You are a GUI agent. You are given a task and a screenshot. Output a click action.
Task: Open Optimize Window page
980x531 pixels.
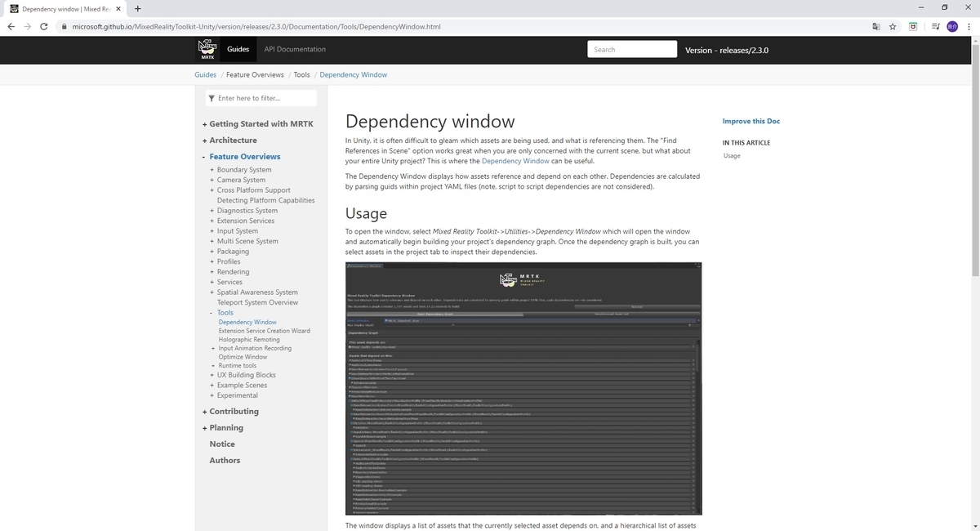click(x=243, y=357)
